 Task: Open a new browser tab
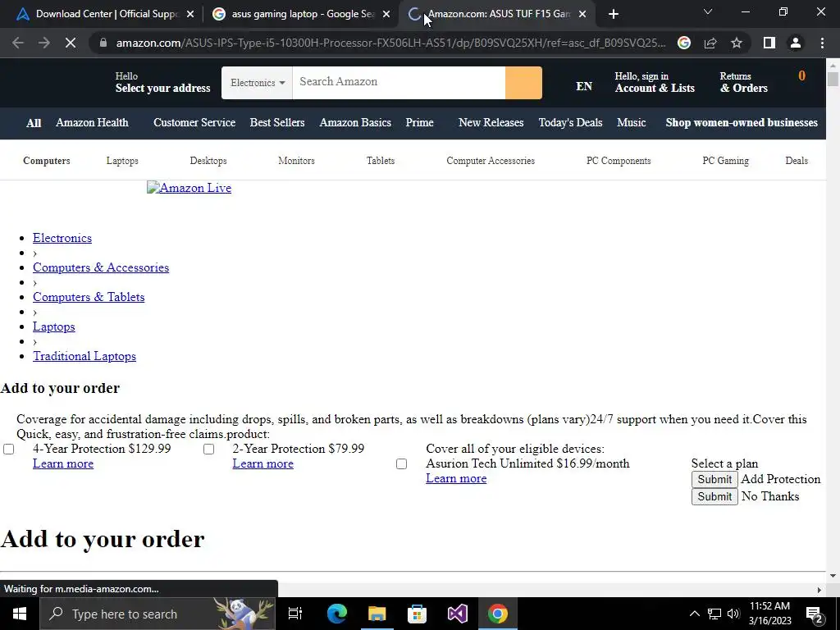614,15
